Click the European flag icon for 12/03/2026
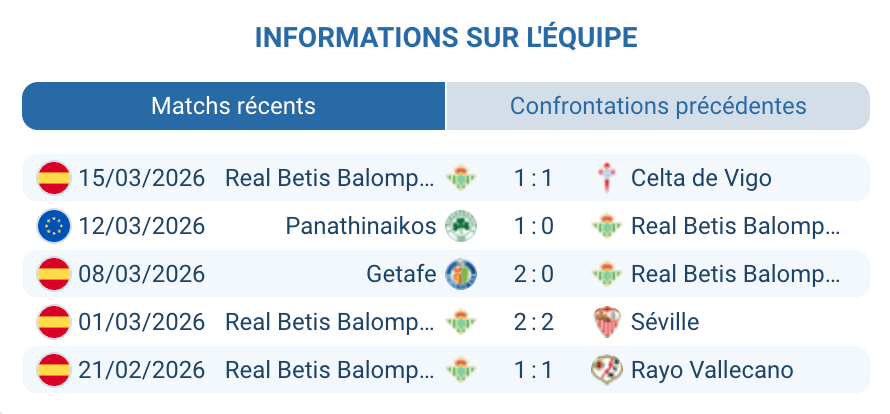 [53, 226]
